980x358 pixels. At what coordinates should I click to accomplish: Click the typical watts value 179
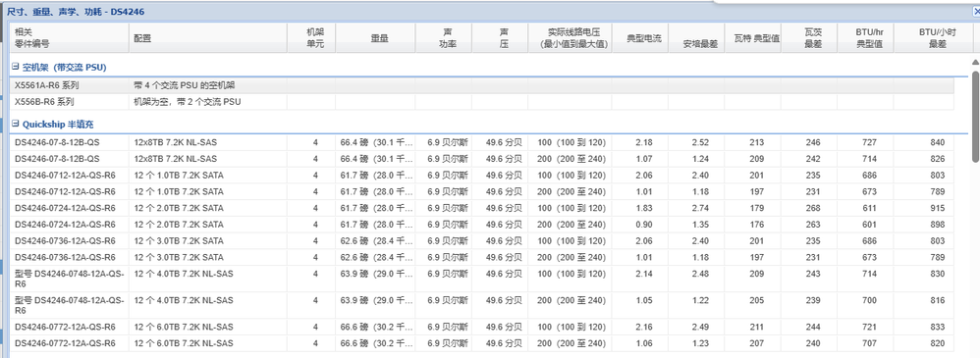[x=757, y=208]
